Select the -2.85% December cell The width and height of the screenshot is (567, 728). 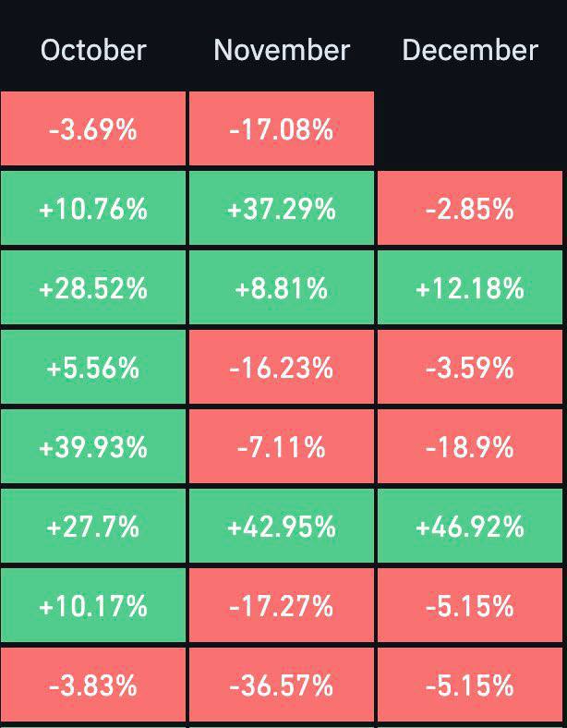(x=470, y=209)
